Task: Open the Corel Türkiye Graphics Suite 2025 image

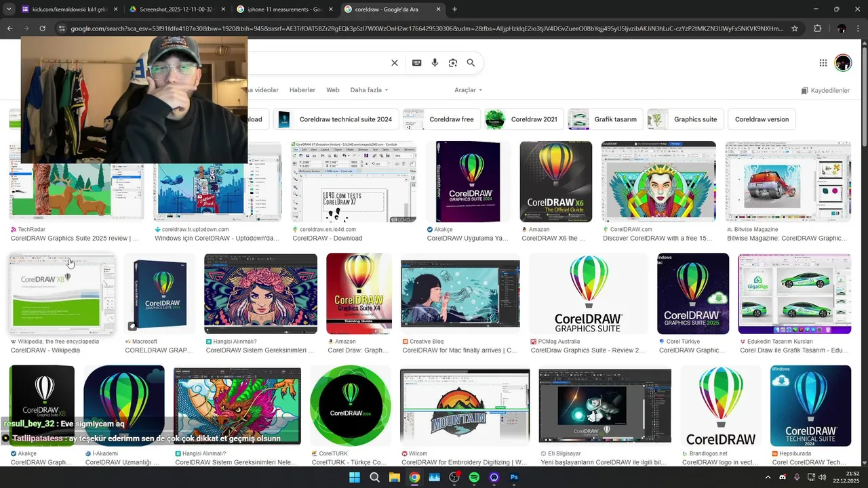Action: [693, 293]
